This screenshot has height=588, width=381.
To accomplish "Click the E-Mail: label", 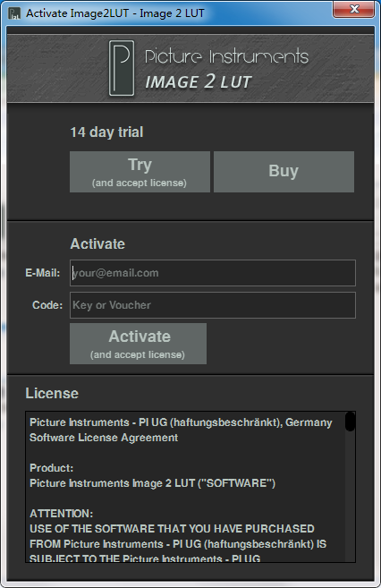I will click(43, 273).
